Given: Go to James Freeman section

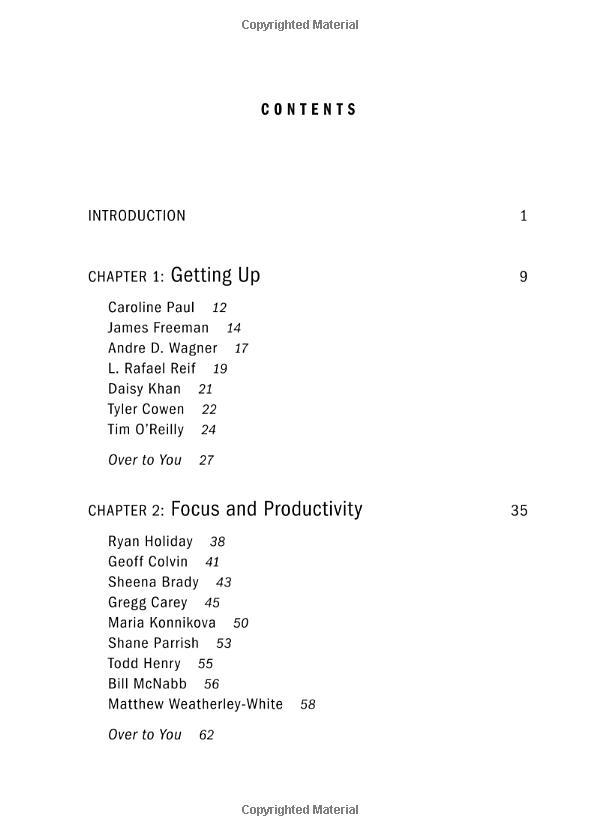Looking at the screenshot, I should 158,328.
